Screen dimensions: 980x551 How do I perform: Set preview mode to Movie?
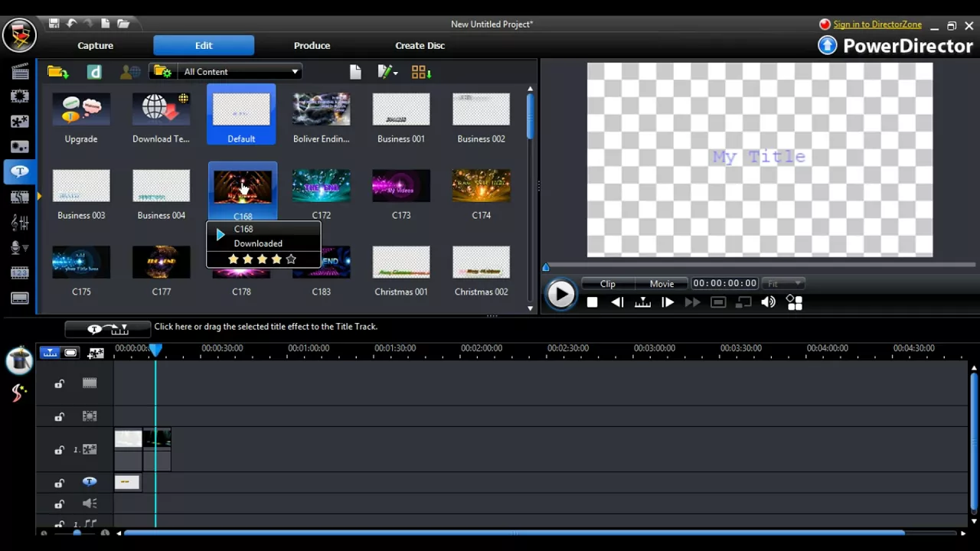(x=661, y=284)
